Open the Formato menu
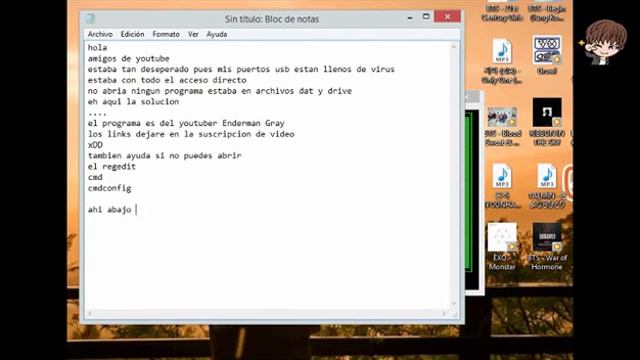Image resolution: width=640 pixels, height=360 pixels. click(x=166, y=34)
